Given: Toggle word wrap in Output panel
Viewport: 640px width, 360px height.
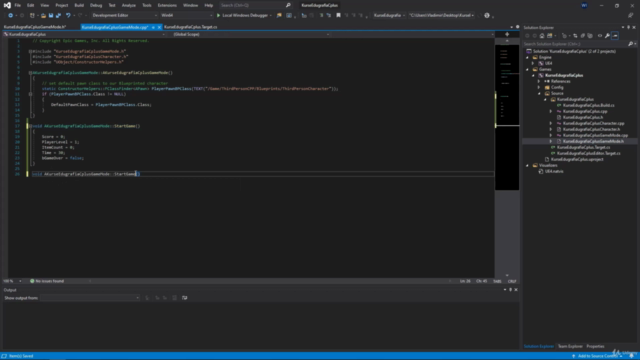Looking at the screenshot, I should [x=185, y=298].
